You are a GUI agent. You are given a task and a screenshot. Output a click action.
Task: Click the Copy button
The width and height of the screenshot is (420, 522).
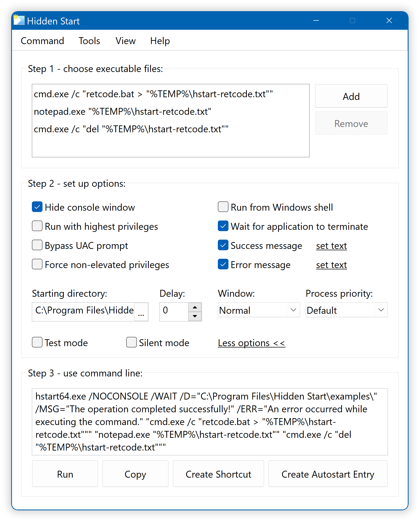tap(135, 474)
